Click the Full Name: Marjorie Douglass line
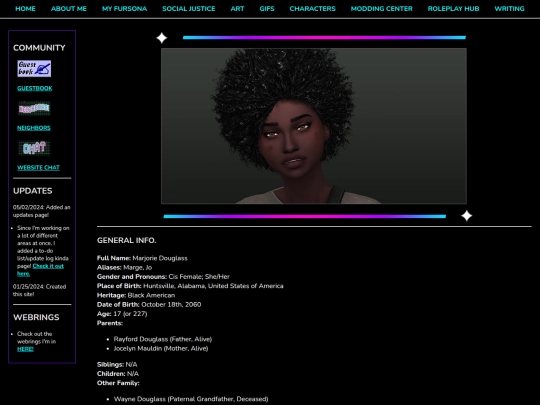540x405 pixels. click(142, 258)
